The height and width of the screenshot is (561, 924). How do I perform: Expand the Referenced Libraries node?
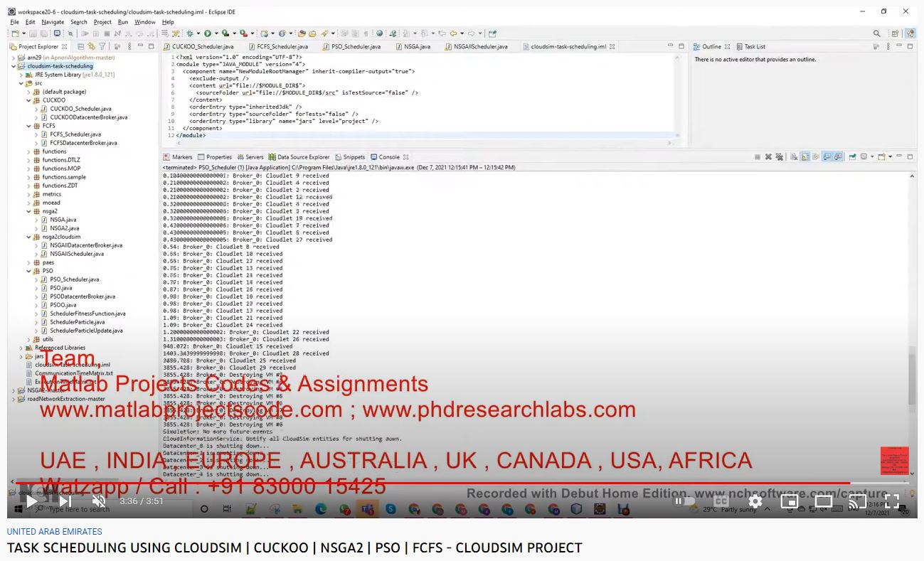point(21,348)
